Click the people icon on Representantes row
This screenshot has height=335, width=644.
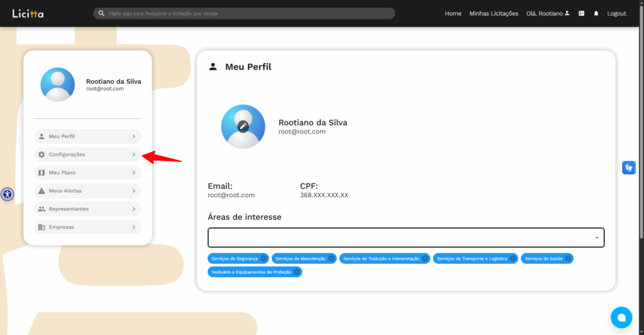pos(42,209)
